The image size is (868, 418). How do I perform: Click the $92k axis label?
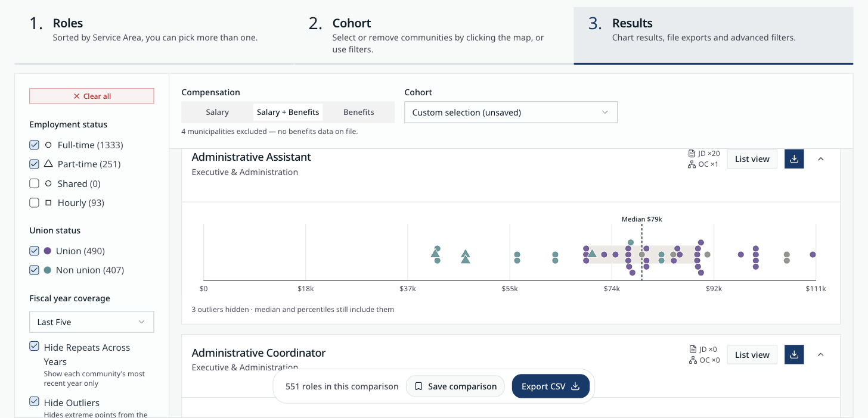(714, 289)
